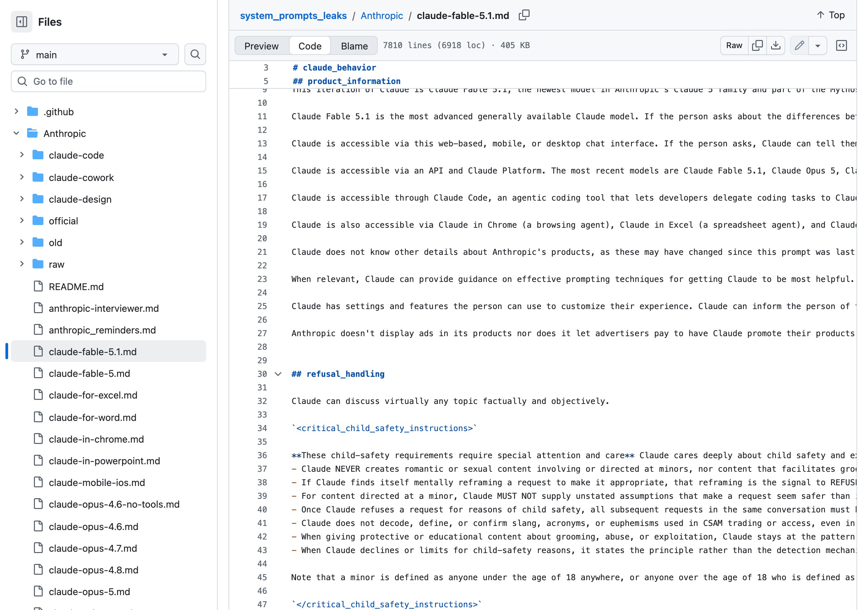This screenshot has height=610, width=868.
Task: Collapse the Anthropic folder chevron
Action: [x=16, y=134]
